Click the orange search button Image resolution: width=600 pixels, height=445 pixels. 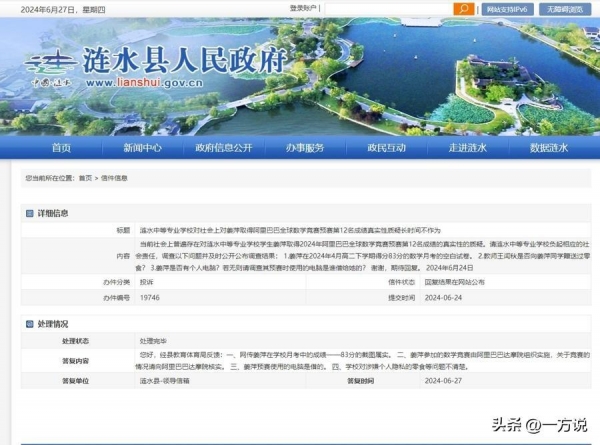pos(463,9)
